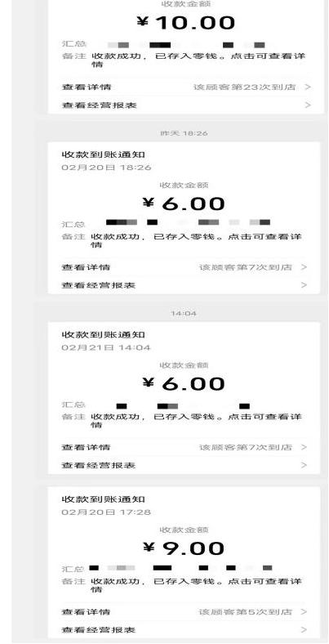The height and width of the screenshot is (644, 329).
Task: Select the ¥10.00 received amount
Action: (186, 23)
